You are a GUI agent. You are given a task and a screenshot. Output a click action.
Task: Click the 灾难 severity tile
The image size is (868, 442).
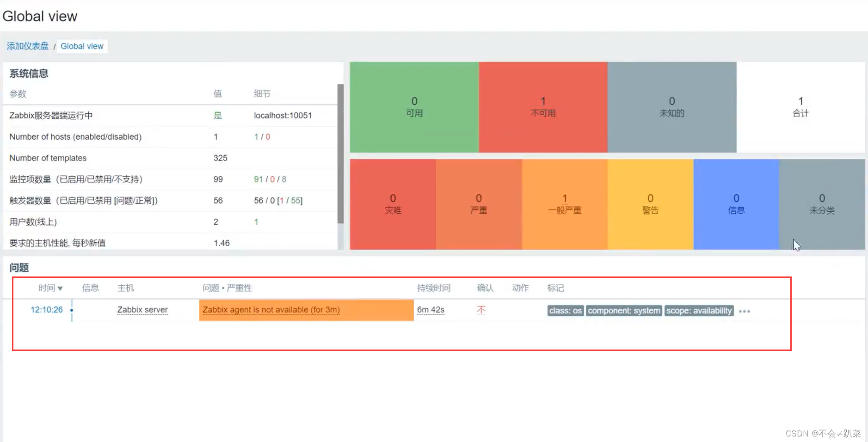[393, 204]
